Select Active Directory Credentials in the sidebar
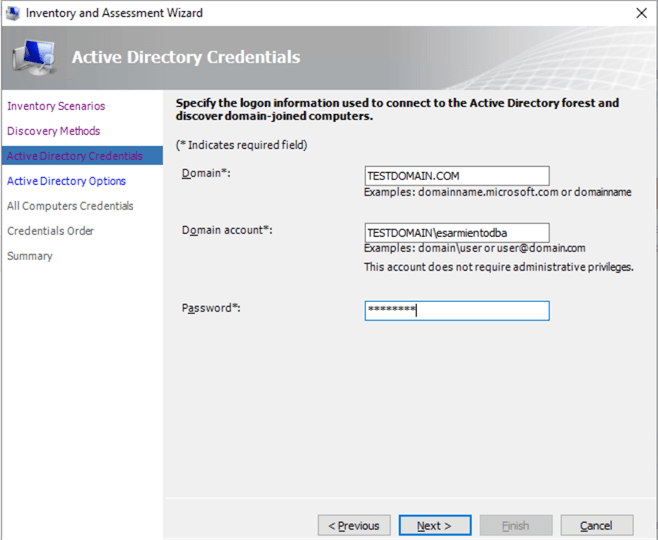658x540 pixels. [82, 156]
